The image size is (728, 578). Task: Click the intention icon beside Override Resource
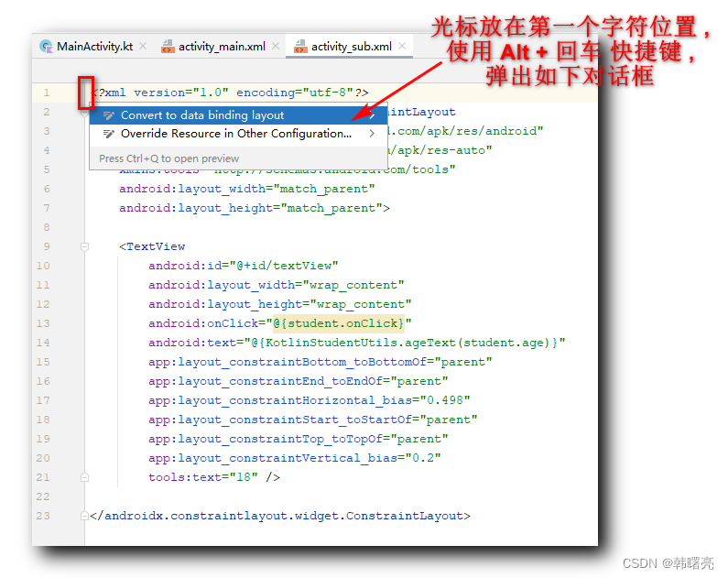point(108,134)
